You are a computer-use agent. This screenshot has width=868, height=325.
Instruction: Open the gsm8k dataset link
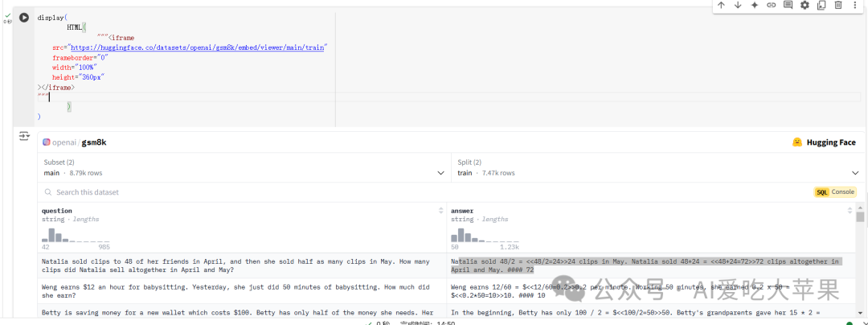click(x=94, y=142)
